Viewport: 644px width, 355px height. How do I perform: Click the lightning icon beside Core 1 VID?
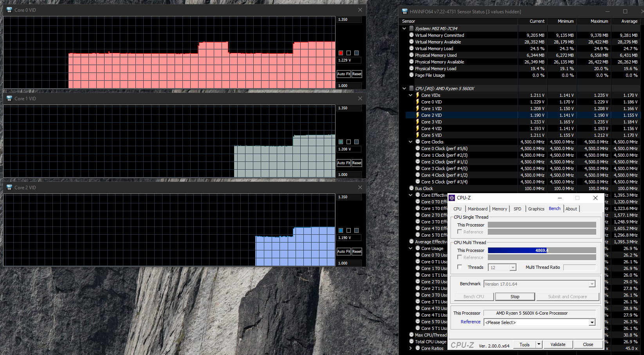tap(418, 109)
